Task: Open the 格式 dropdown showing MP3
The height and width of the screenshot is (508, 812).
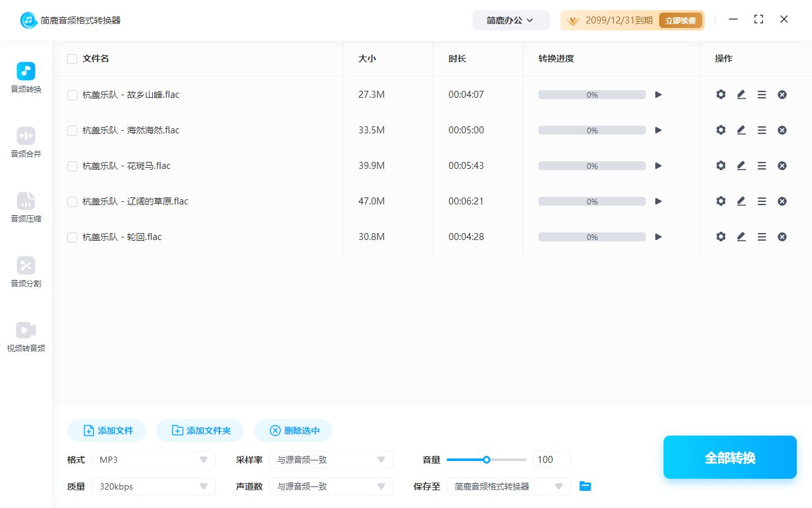Action: (x=153, y=459)
